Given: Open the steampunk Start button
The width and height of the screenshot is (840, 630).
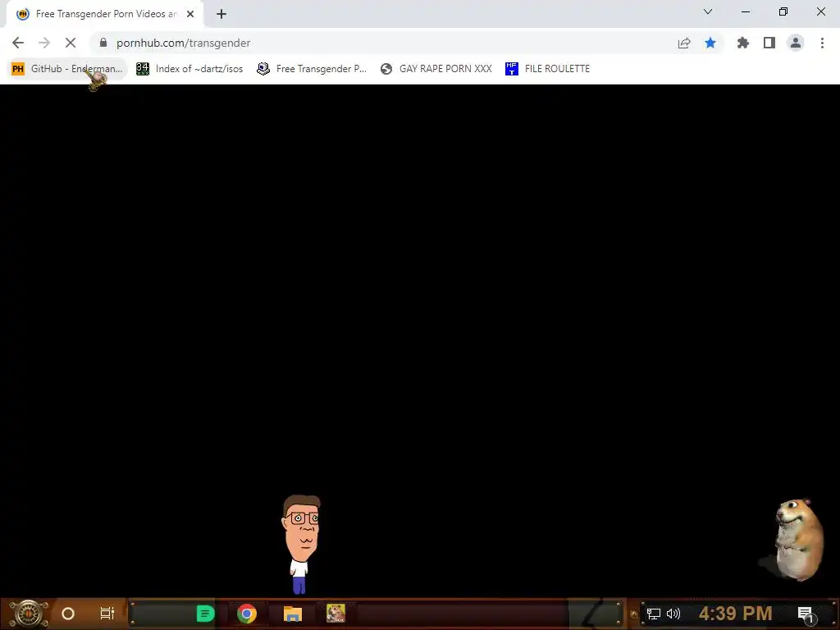Looking at the screenshot, I should click(28, 614).
